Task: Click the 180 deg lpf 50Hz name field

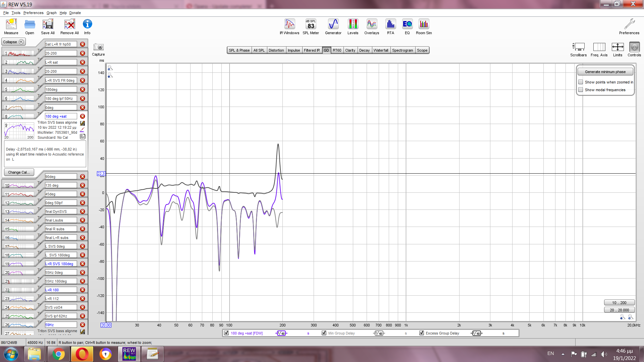Action: click(61, 99)
